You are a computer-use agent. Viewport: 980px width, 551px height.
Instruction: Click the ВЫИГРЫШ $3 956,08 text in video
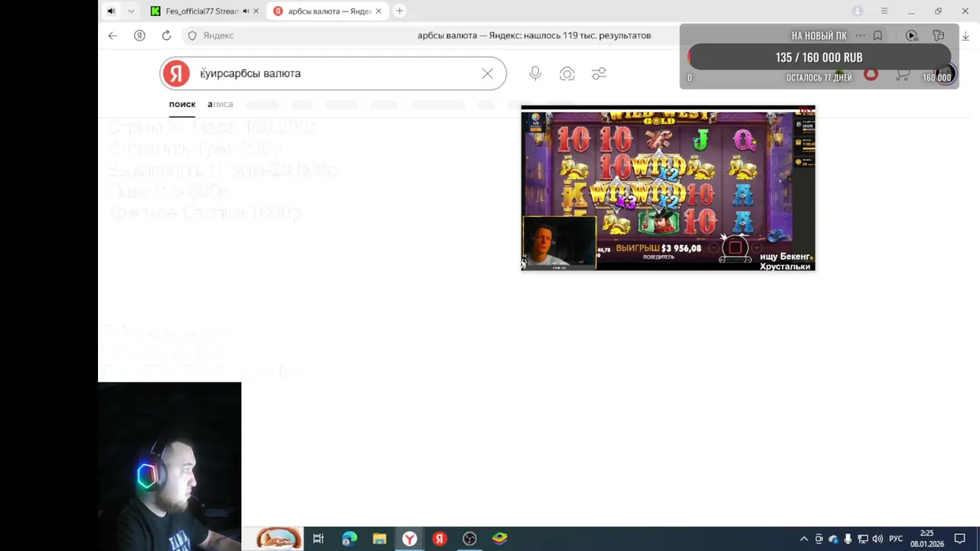tap(658, 248)
